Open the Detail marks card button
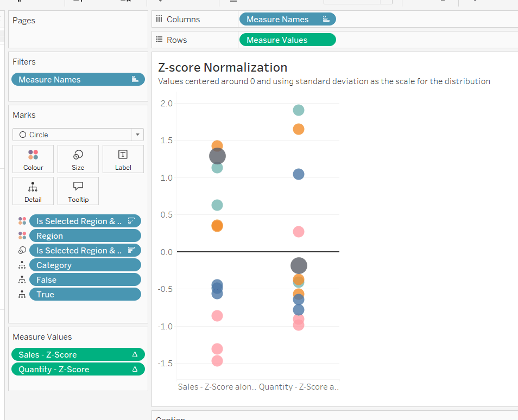This screenshot has height=420, width=518. tap(33, 191)
